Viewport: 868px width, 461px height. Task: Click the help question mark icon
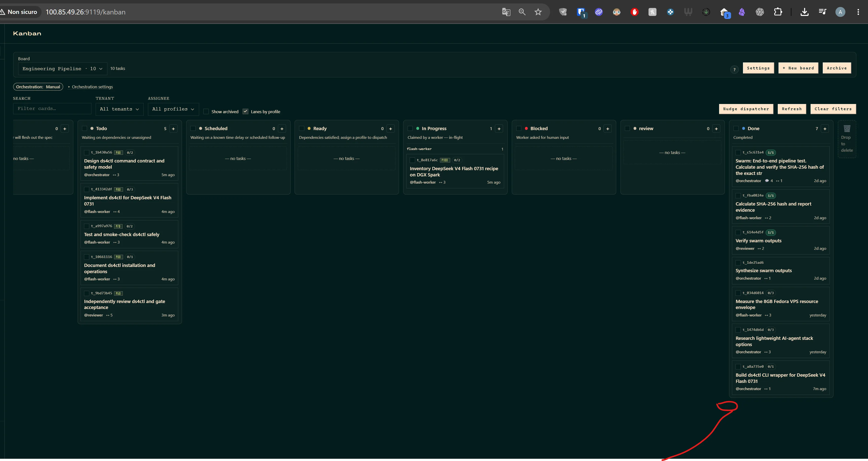[x=734, y=69]
